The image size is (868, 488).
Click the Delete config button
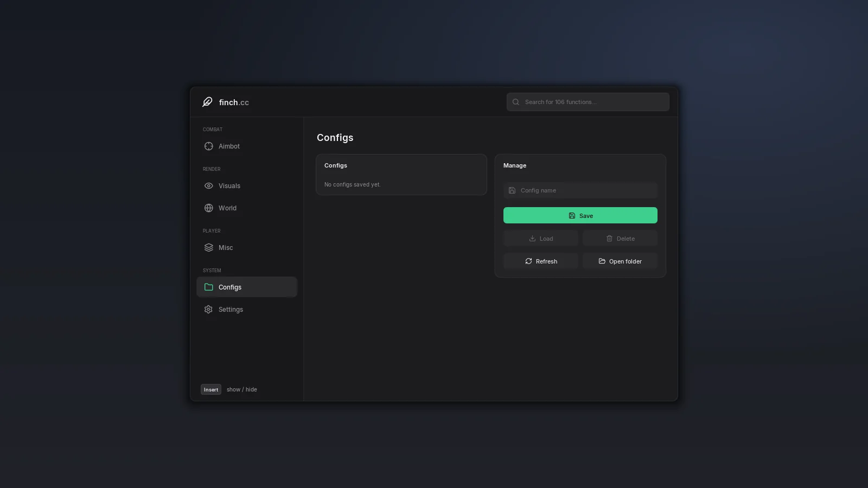(620, 239)
